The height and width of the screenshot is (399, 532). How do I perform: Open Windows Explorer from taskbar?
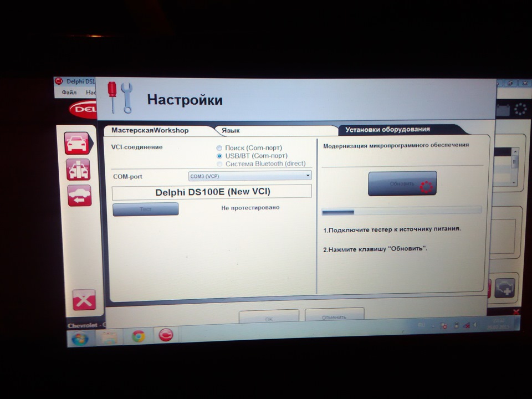coord(109,337)
